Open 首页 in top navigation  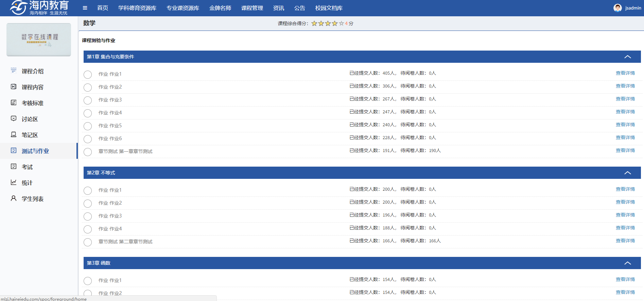103,8
